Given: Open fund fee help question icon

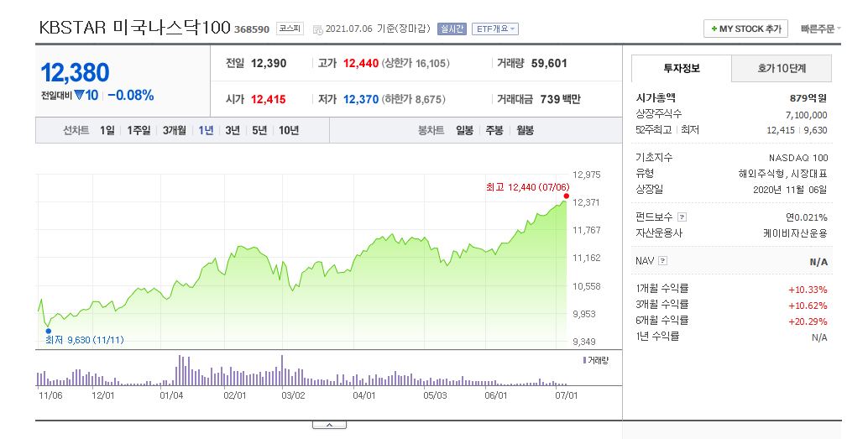Looking at the screenshot, I should click(x=682, y=217).
